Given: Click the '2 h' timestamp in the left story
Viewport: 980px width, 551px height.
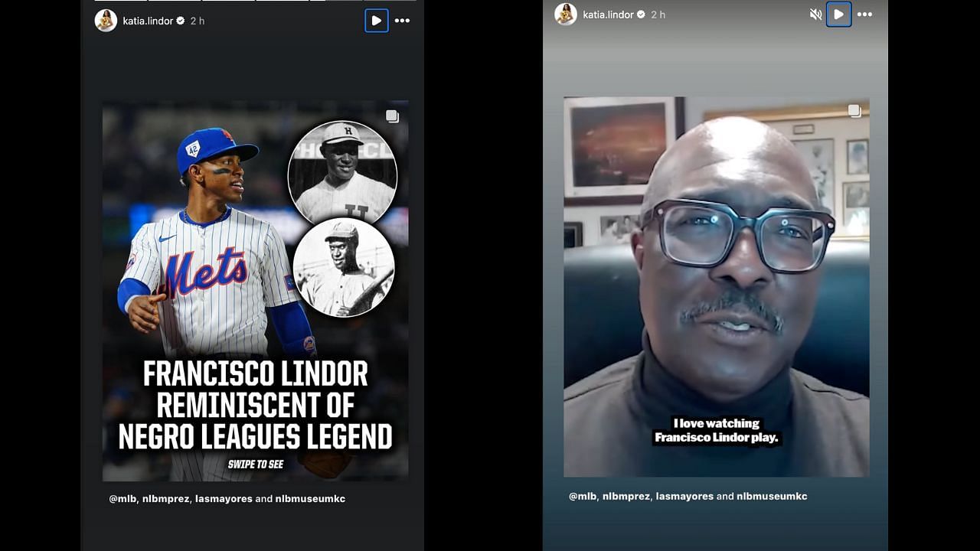Looking at the screenshot, I should pos(197,21).
